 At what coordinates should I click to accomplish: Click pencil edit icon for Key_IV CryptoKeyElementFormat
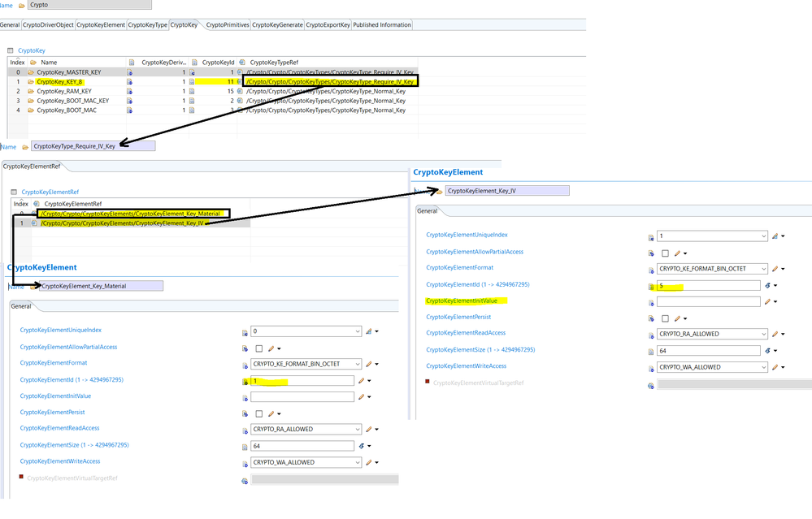(775, 269)
